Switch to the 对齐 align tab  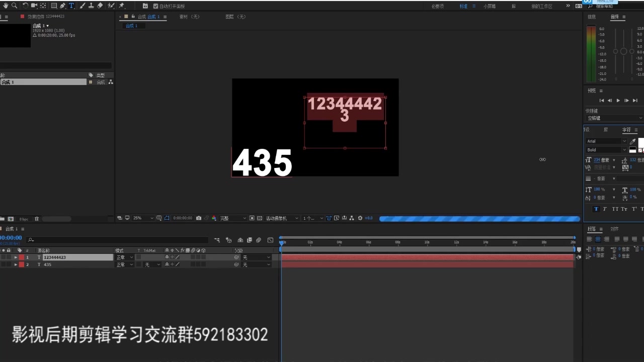(x=614, y=229)
